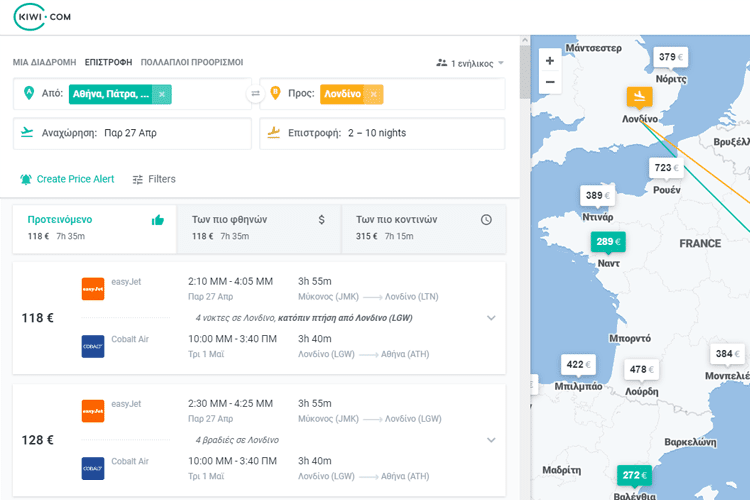Screen dimensions: 750x500
Task: Click the 128 € price text
Action: (37, 440)
